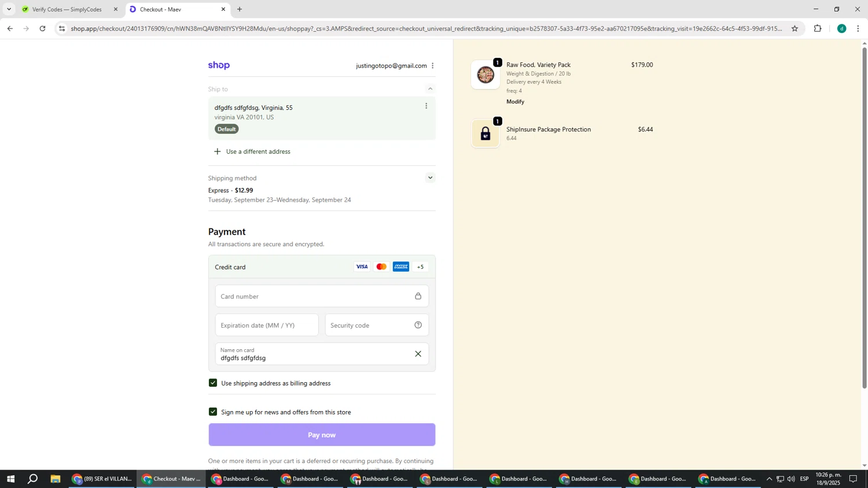Open account options menu beside the email
Screen dimensions: 868x488
tap(433, 66)
